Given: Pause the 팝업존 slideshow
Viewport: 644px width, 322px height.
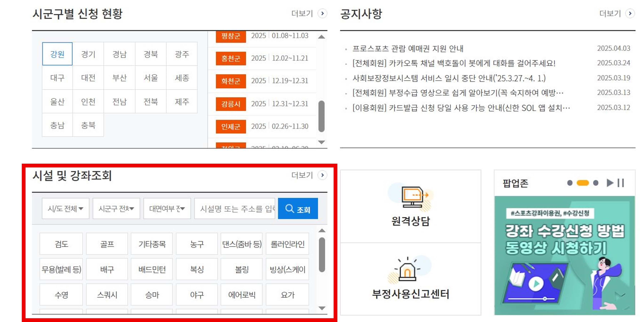Looking at the screenshot, I should click(x=621, y=183).
